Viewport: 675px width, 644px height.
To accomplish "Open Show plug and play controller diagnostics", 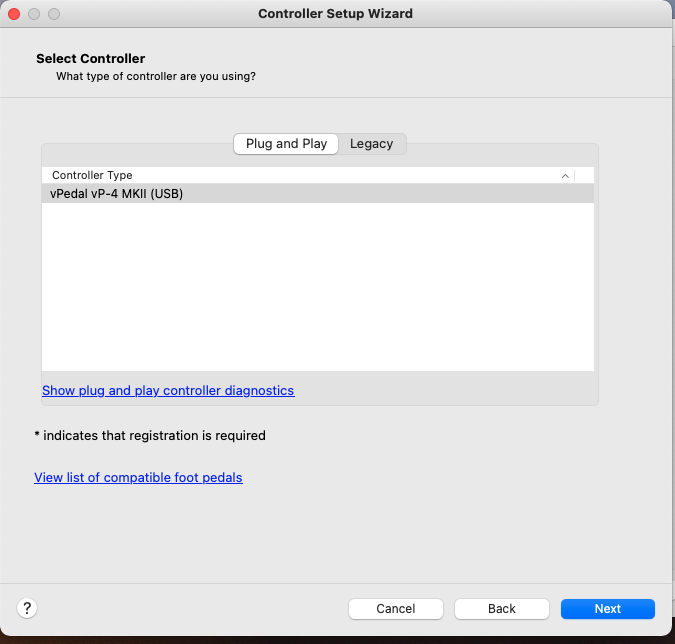I will point(168,390).
